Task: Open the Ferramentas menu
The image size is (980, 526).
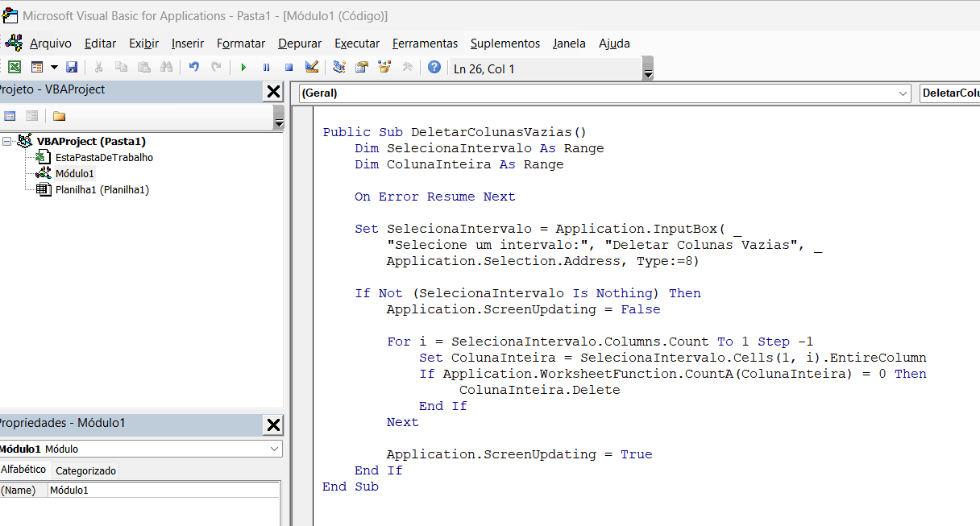Action: pos(425,43)
